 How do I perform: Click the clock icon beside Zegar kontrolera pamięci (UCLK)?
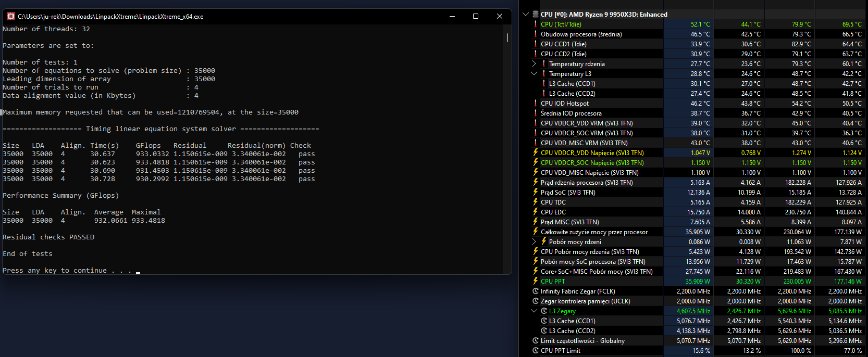536,301
